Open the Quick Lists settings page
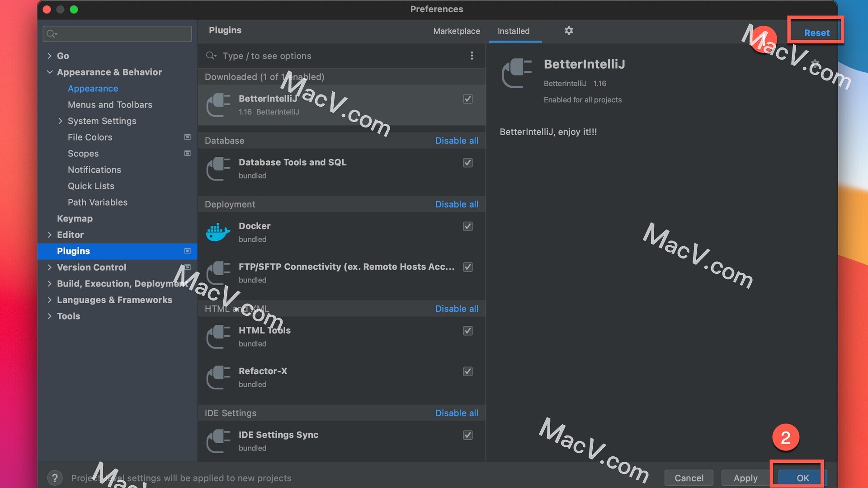Viewport: 868px width, 488px height. [91, 186]
